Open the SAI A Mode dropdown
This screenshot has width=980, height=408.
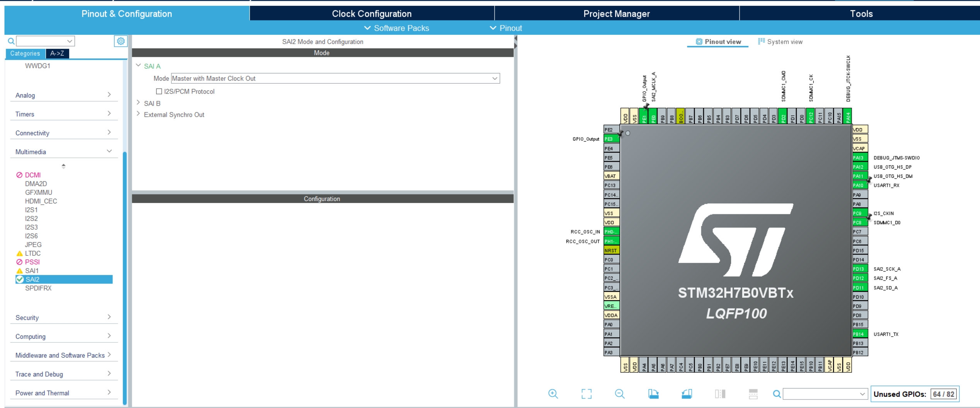pyautogui.click(x=494, y=78)
